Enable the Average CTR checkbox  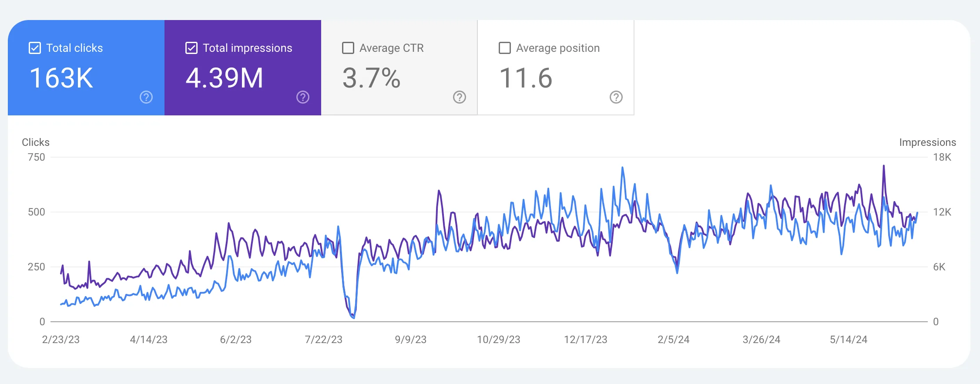pyautogui.click(x=348, y=48)
